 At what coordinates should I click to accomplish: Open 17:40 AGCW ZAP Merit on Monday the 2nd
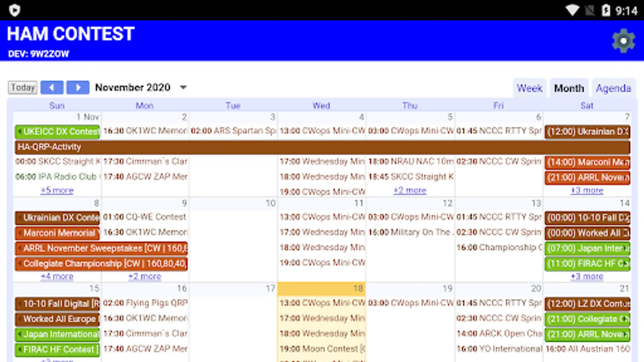click(145, 177)
